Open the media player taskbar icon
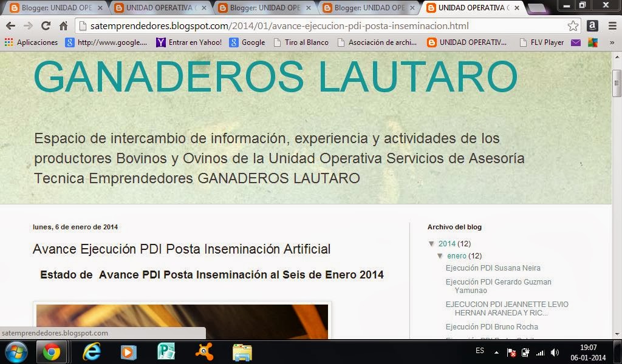 (129, 352)
